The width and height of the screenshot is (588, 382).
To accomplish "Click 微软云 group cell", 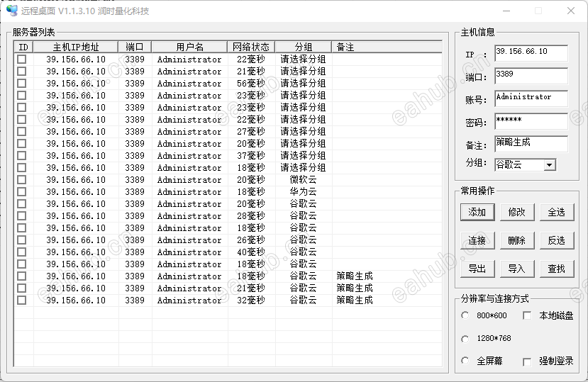I will point(303,179).
